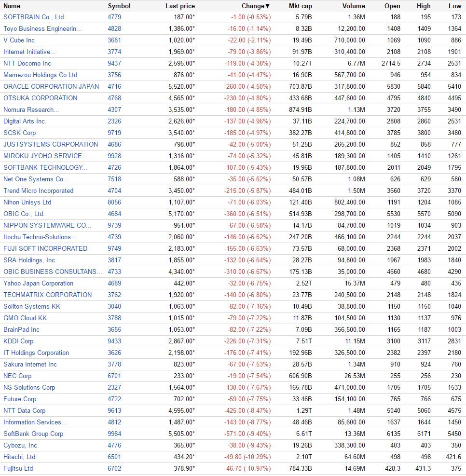The width and height of the screenshot is (466, 476).
Task: Open SoftBank Group Corp link
Action: point(33,434)
